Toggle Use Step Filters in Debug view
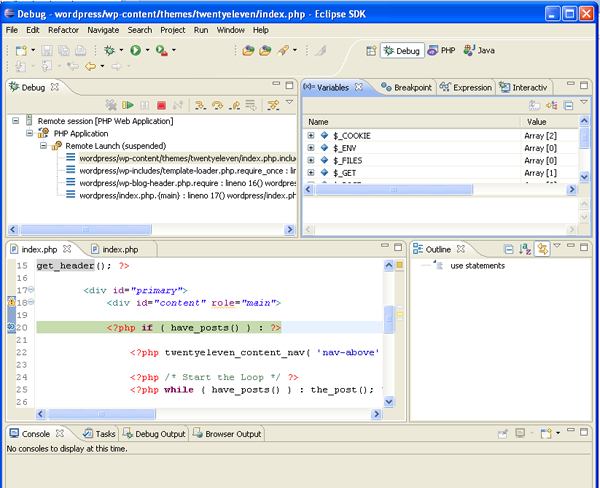Screen dimensions: 600x488 tap(273, 105)
